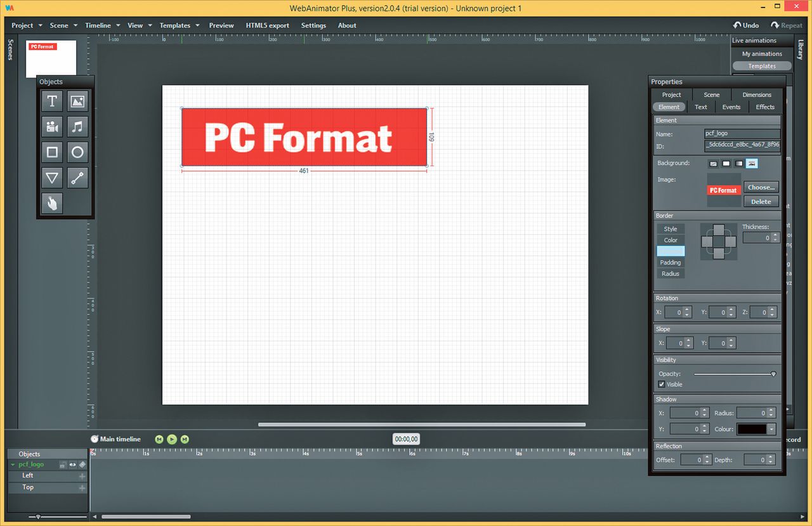Select the Triangle shape tool
812x526 pixels.
52,178
